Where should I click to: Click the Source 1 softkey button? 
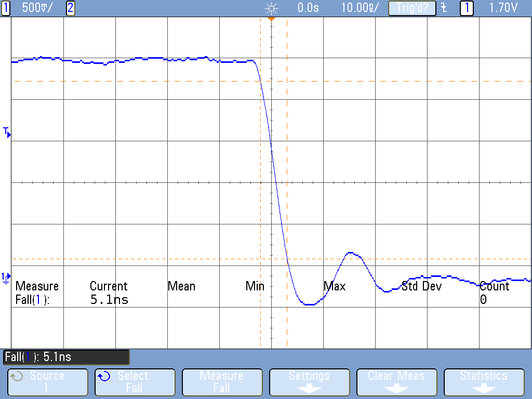(47, 382)
